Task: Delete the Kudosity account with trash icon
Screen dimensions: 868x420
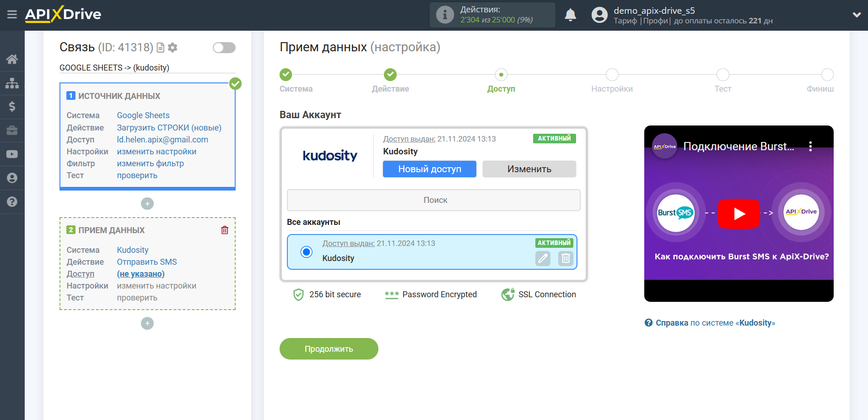Action: click(x=566, y=258)
